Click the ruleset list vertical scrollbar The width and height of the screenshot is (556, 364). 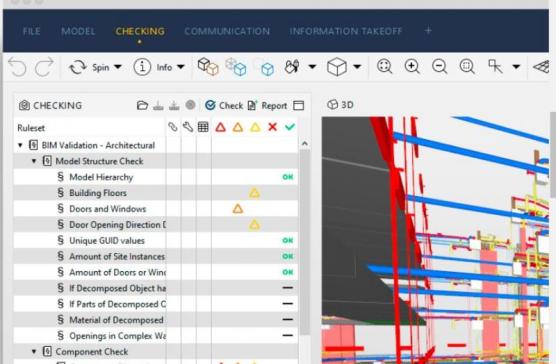click(304, 242)
